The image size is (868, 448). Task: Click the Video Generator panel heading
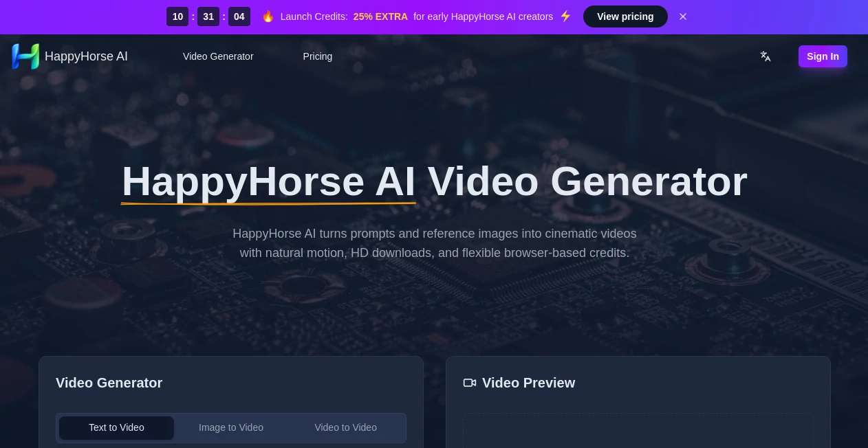tap(109, 383)
